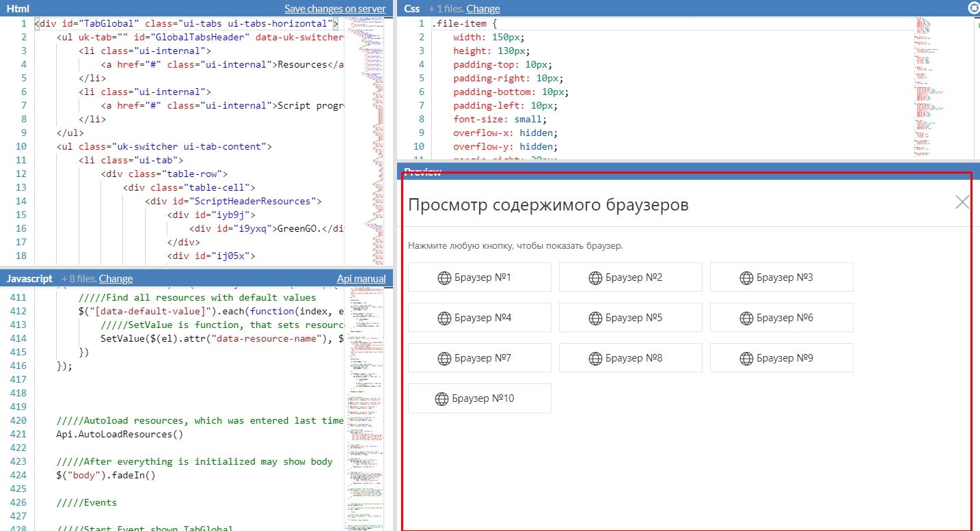Open the Save changes on server link
Image resolution: width=980 pixels, height=531 pixels.
pyautogui.click(x=336, y=8)
